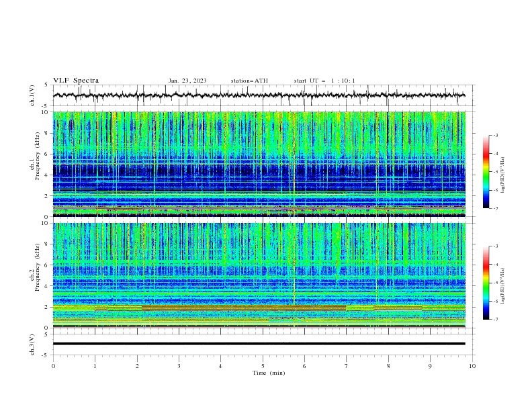
Task: Click the ch.2 'Frequency (kHz)' axis label
Action: coord(37,267)
